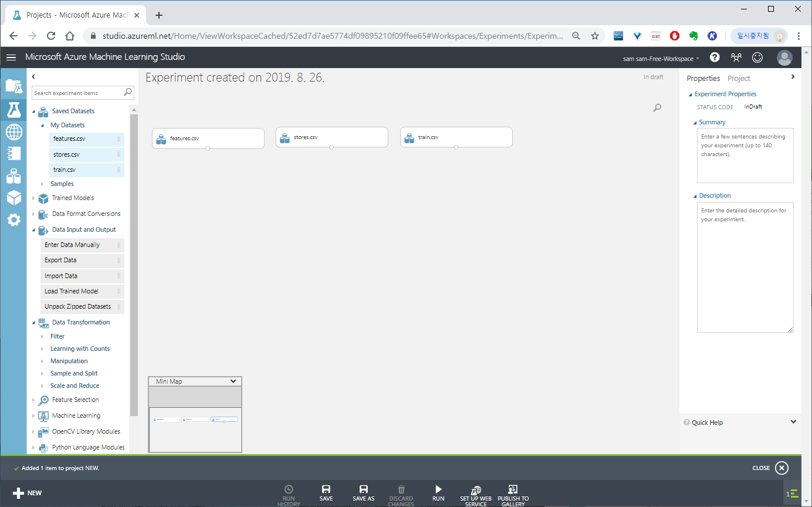Open a new Chrome tab
Viewport: 812px width, 507px height.
[x=159, y=15]
